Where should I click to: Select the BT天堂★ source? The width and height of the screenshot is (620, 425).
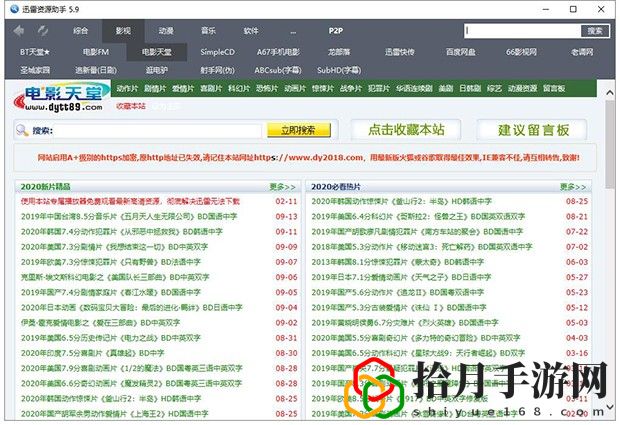tap(34, 52)
